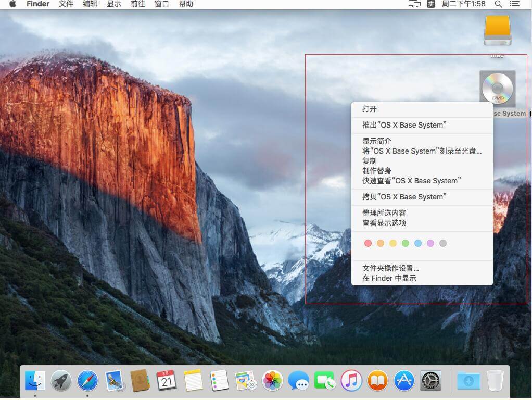Open Downloads folder in Dock
Viewport: 532px width, 400px height.
pos(468,380)
